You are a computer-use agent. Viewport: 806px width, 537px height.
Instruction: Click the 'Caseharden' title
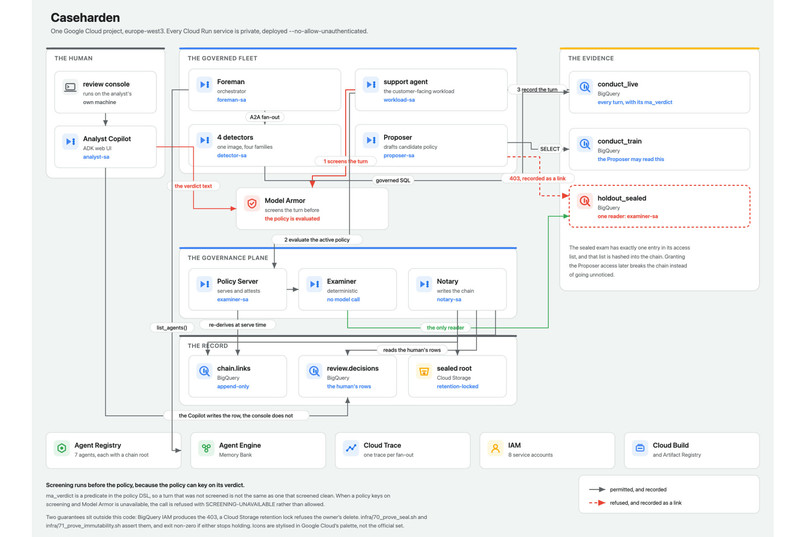click(85, 17)
